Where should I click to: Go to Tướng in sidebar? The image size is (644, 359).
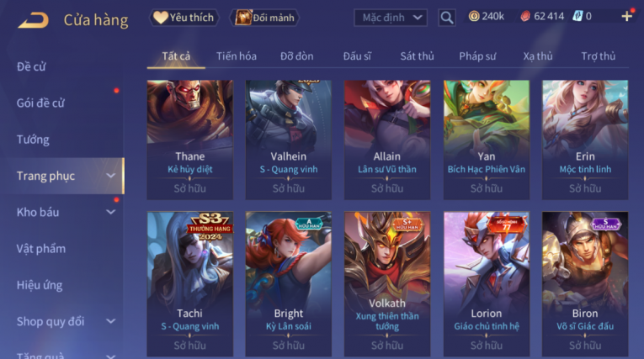pos(33,140)
